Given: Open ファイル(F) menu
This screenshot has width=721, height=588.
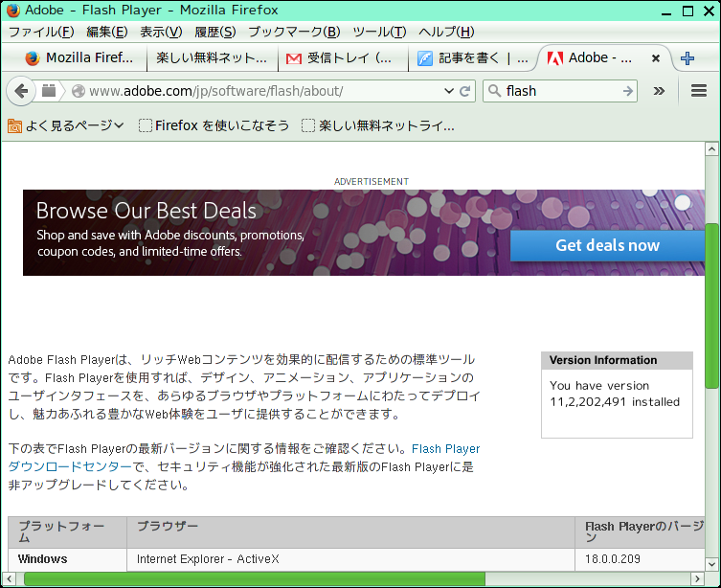Looking at the screenshot, I should [41, 32].
